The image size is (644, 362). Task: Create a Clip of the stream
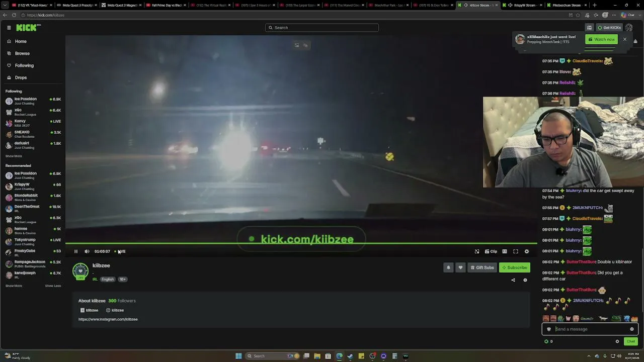coord(491,251)
